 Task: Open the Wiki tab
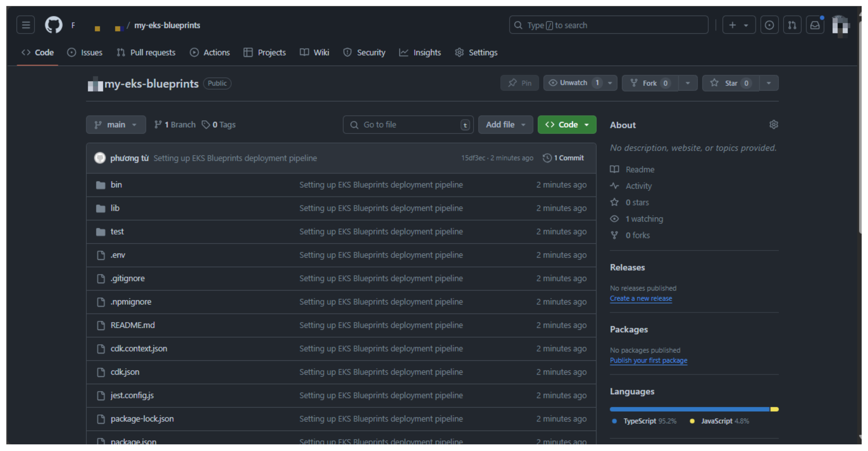314,53
